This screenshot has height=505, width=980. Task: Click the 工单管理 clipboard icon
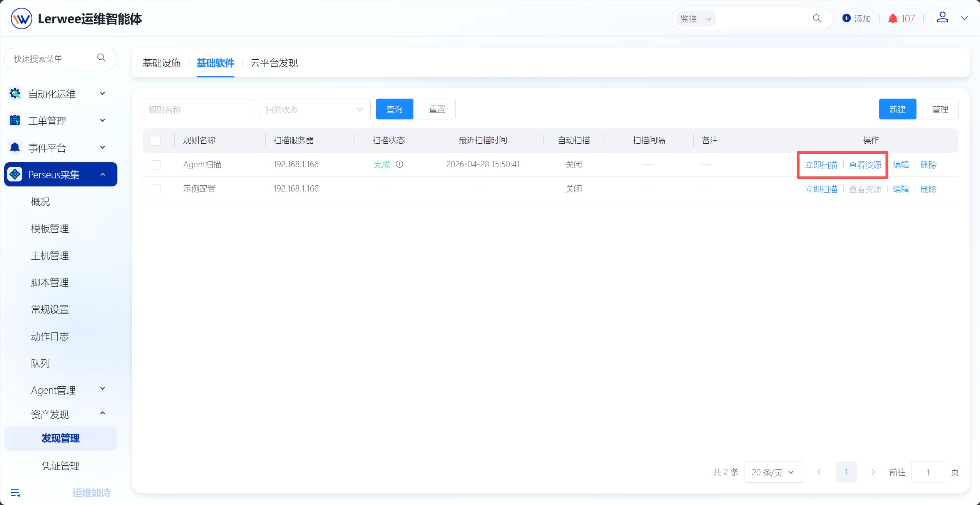(15, 121)
